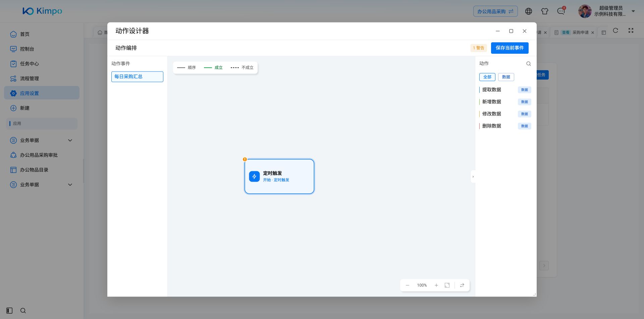Open the user account dropdown arrow
644x319 pixels.
tap(633, 11)
